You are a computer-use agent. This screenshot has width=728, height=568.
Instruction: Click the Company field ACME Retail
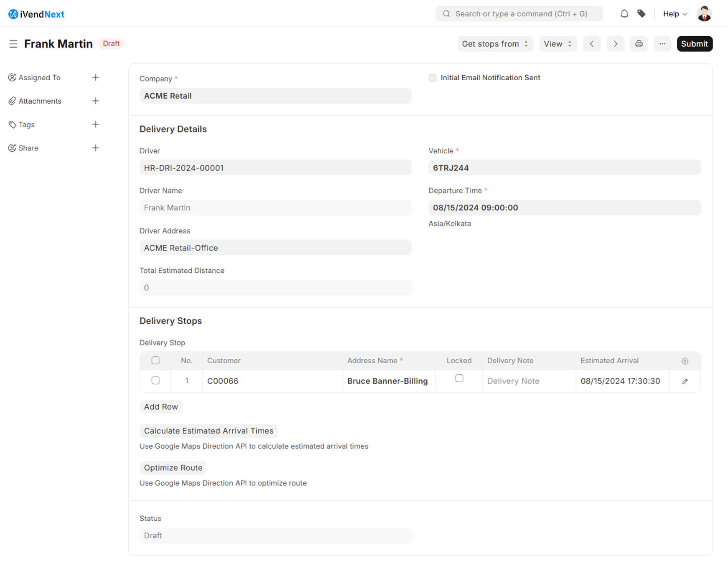pos(275,96)
